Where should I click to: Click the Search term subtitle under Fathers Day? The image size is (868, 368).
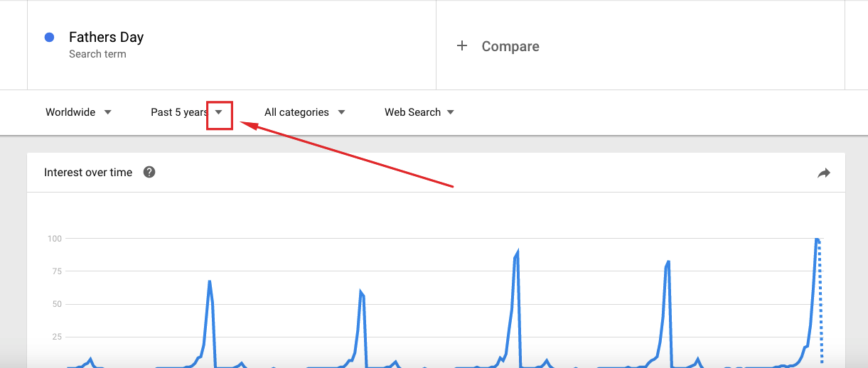pos(97,54)
